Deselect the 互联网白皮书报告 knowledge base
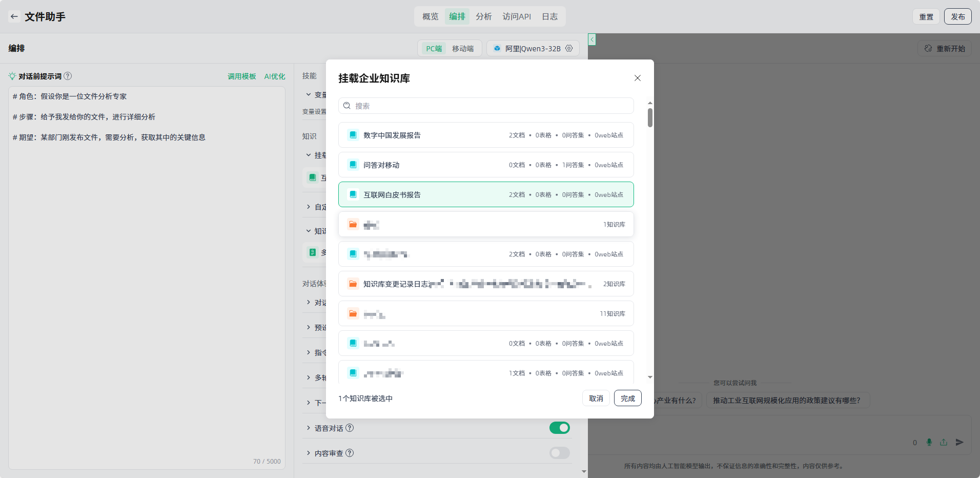Image resolution: width=980 pixels, height=478 pixels. 486,194
